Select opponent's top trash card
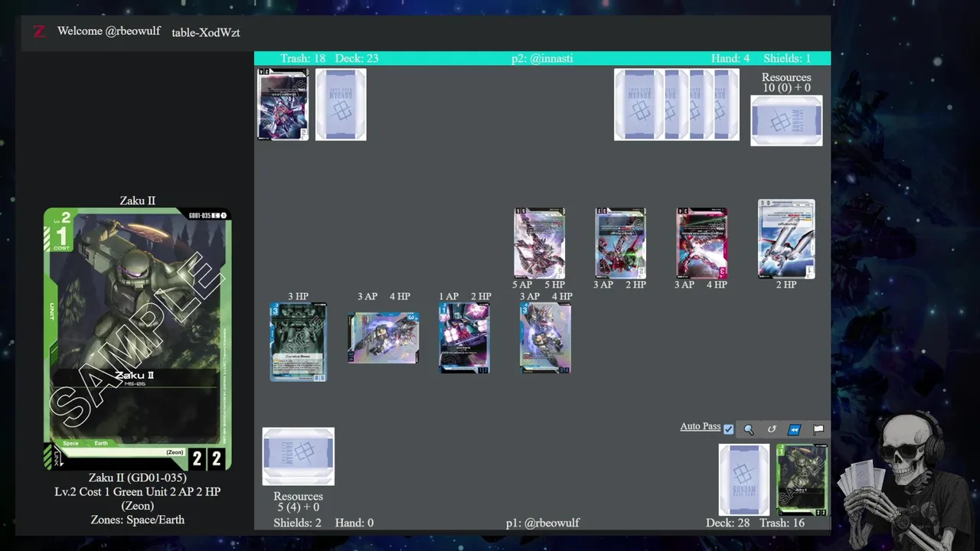 283,104
